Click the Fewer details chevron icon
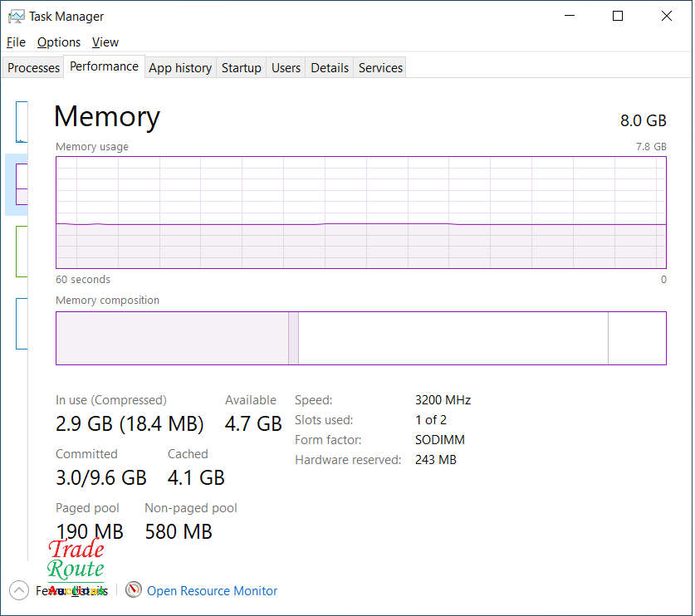The image size is (695, 616). (18, 590)
